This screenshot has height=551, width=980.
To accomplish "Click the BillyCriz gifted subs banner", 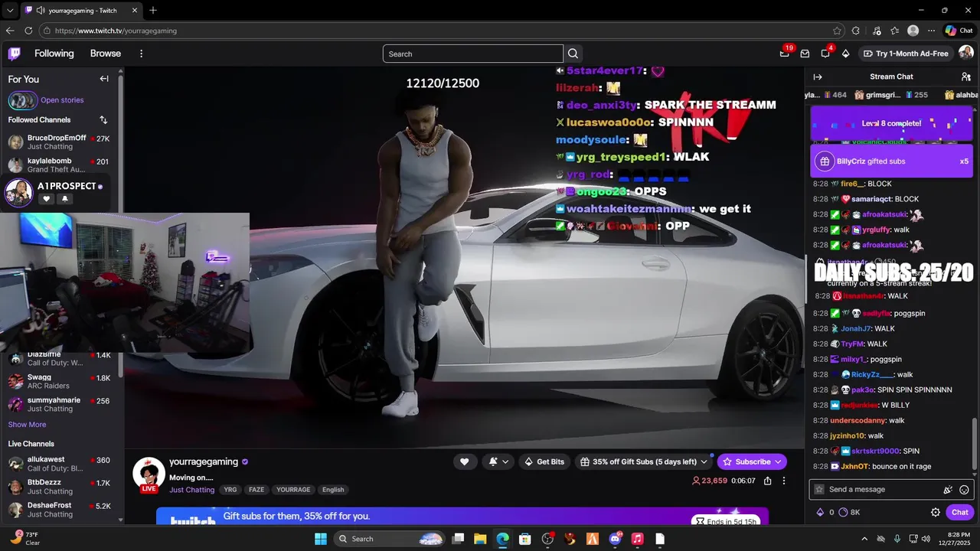I will 892,161.
